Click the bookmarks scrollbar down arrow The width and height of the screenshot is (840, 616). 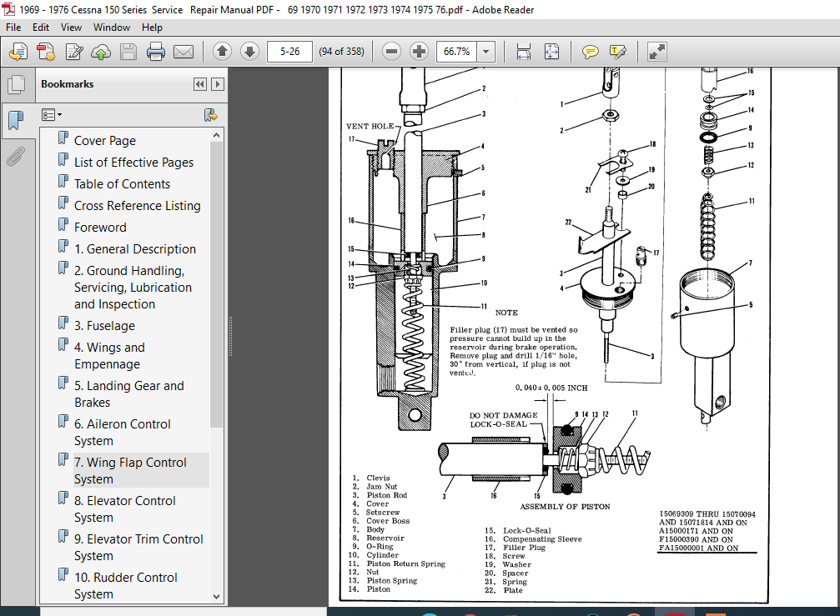tap(216, 596)
